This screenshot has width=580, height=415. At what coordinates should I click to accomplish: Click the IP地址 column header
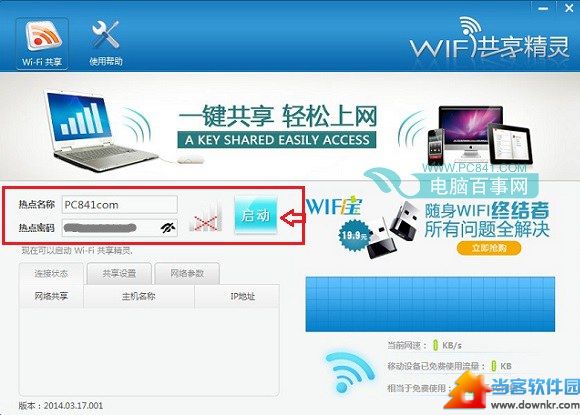[243, 296]
